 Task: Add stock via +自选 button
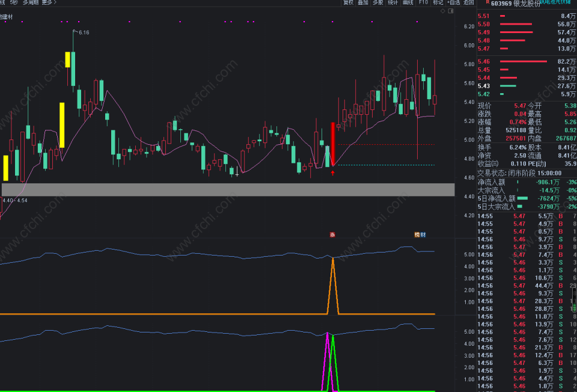(453, 2)
